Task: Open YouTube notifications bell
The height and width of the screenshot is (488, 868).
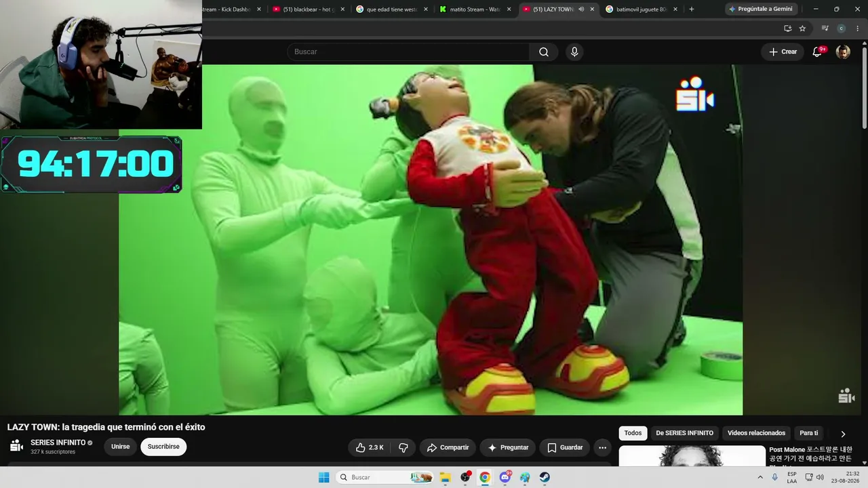Action: click(x=818, y=52)
